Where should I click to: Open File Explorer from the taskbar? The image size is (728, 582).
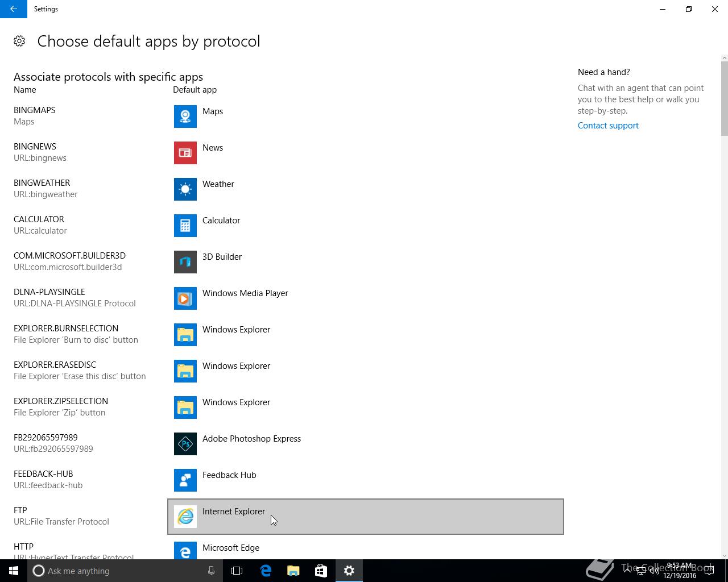[293, 571]
